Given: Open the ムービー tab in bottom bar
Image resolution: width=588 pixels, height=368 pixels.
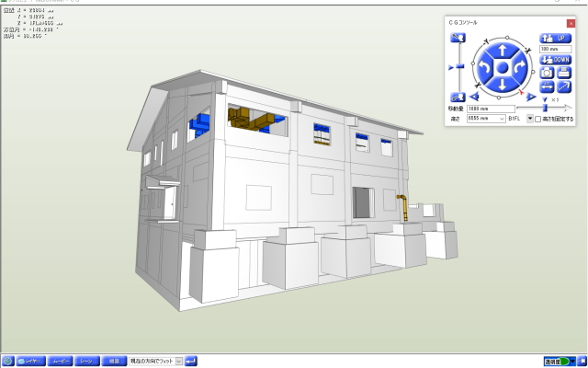Looking at the screenshot, I should pyautogui.click(x=60, y=361).
